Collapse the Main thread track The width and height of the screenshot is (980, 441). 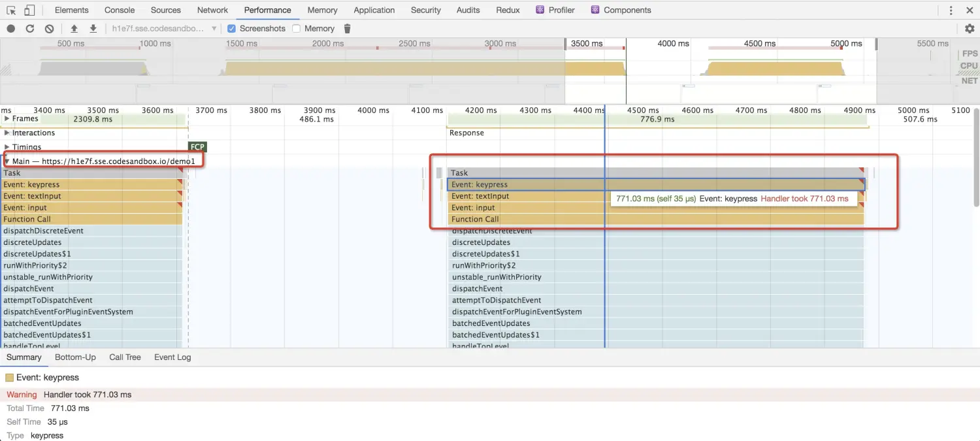[7, 161]
